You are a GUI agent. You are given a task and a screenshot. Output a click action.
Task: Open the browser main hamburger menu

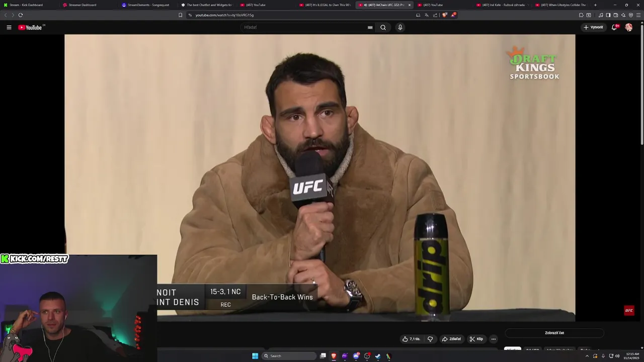click(x=638, y=15)
